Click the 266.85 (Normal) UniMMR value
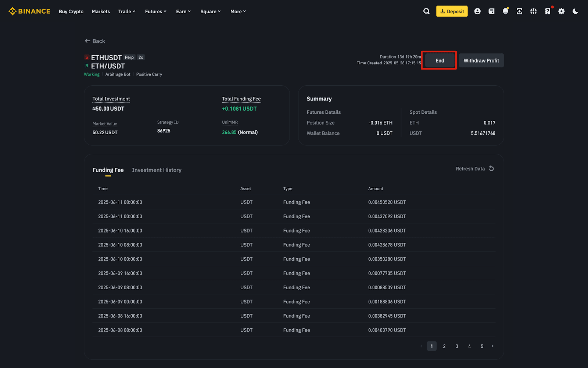Viewport: 588px width, 368px height. pos(240,132)
